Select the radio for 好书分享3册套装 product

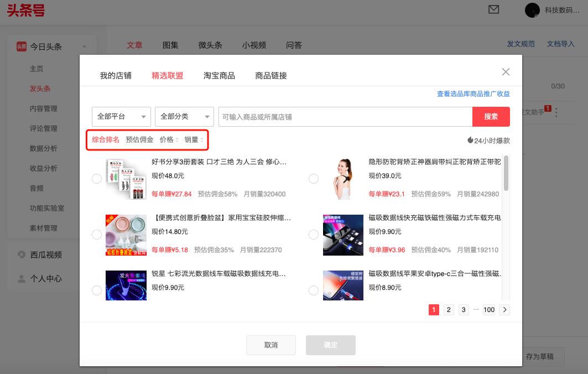97,179
